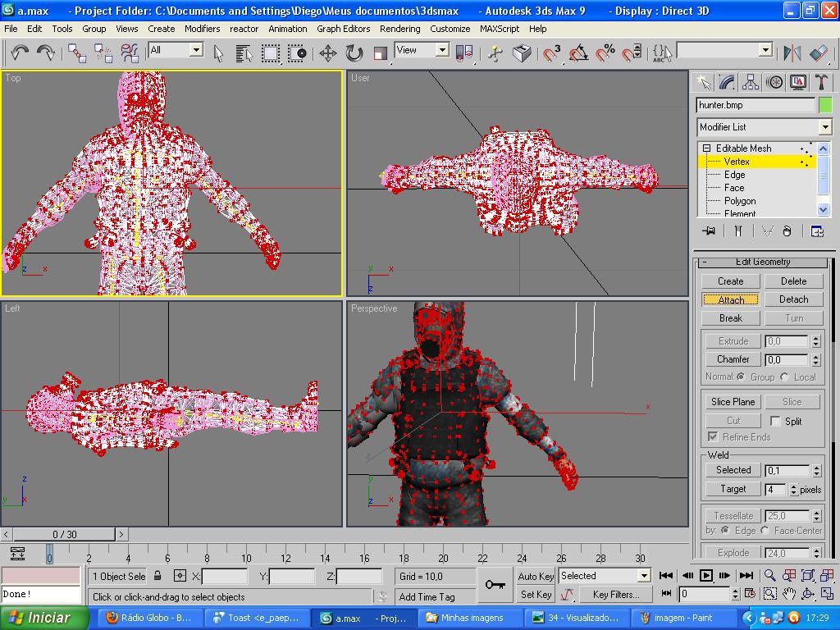
Task: Click the Pin Stack icon
Action: click(x=709, y=231)
